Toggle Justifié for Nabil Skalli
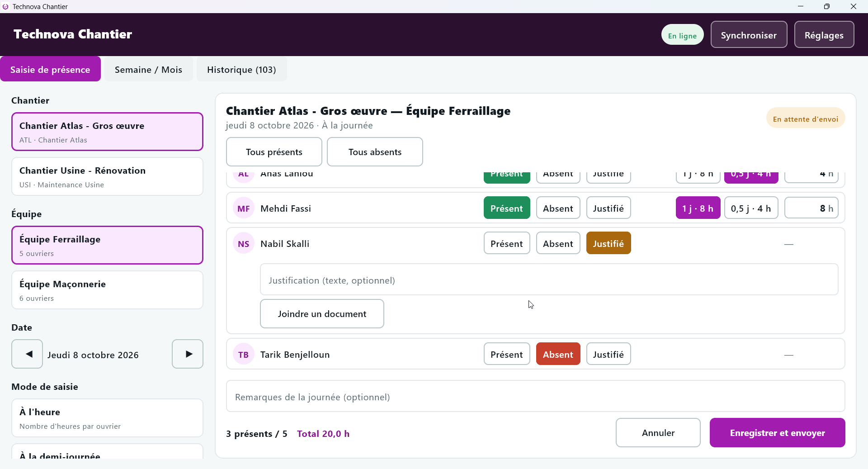This screenshot has height=469, width=868. [x=609, y=243]
